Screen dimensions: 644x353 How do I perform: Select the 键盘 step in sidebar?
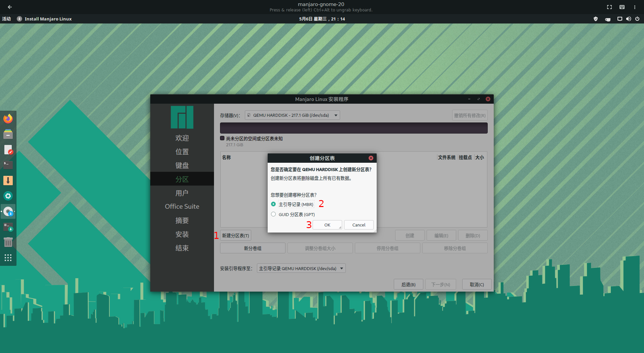coord(182,165)
